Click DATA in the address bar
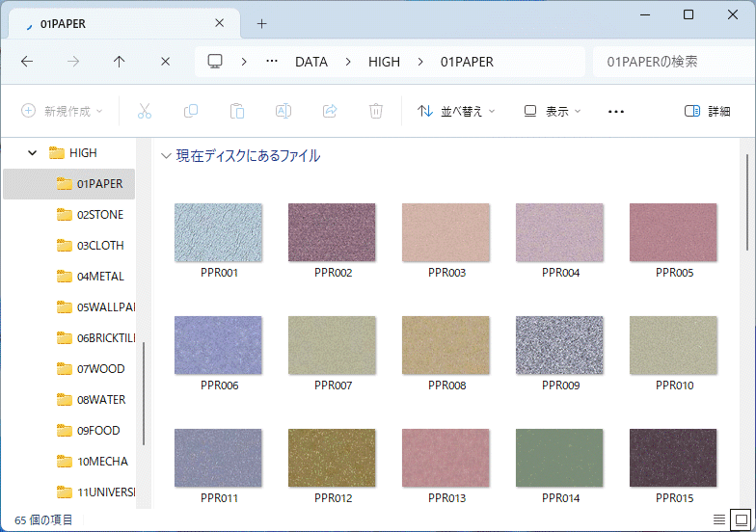Image resolution: width=756 pixels, height=532 pixels. click(311, 62)
